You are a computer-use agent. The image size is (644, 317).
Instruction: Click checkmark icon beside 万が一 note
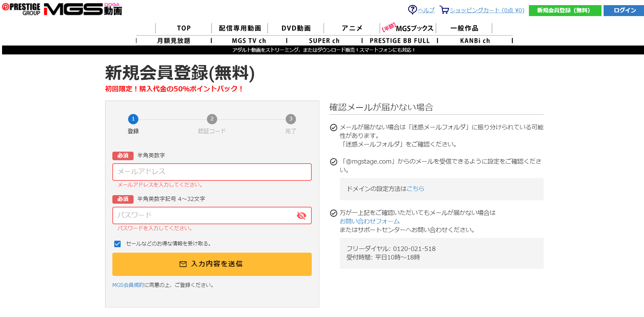pyautogui.click(x=334, y=213)
